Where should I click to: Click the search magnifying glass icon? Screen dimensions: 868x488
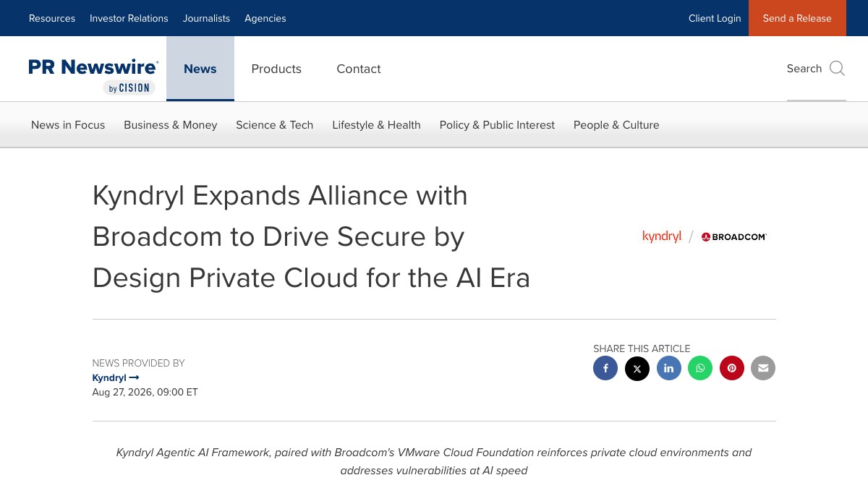click(x=837, y=69)
